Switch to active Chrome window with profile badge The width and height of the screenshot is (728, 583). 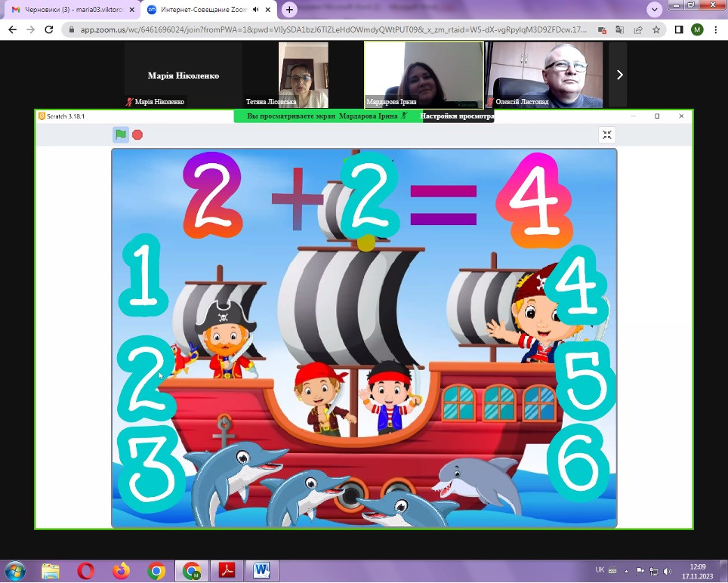point(191,571)
